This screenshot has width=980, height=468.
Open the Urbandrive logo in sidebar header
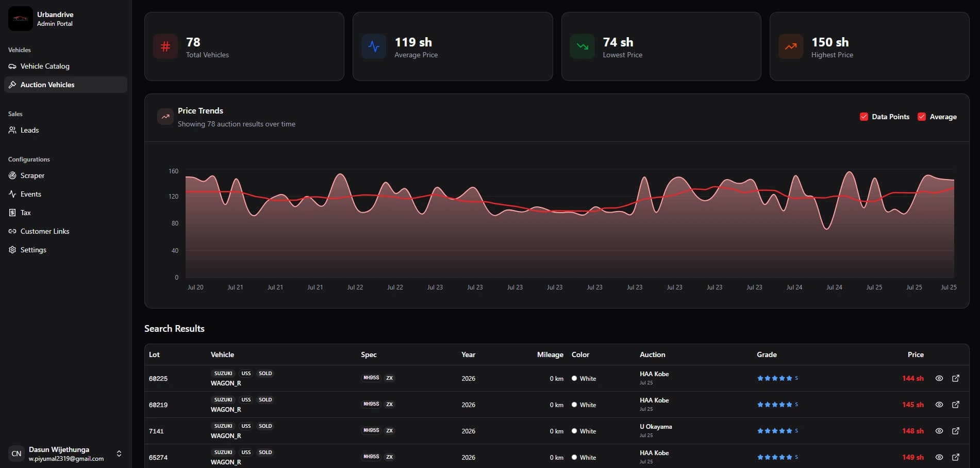[21, 19]
